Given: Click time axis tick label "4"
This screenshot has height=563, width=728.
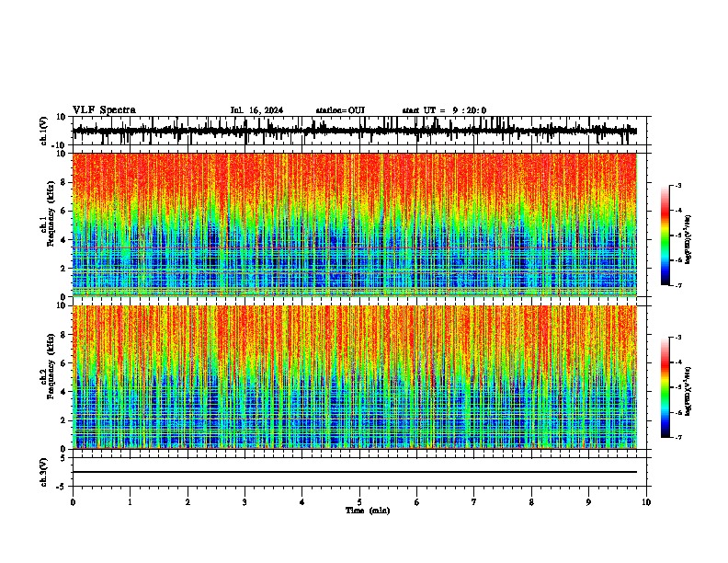Looking at the screenshot, I should click(x=302, y=502).
